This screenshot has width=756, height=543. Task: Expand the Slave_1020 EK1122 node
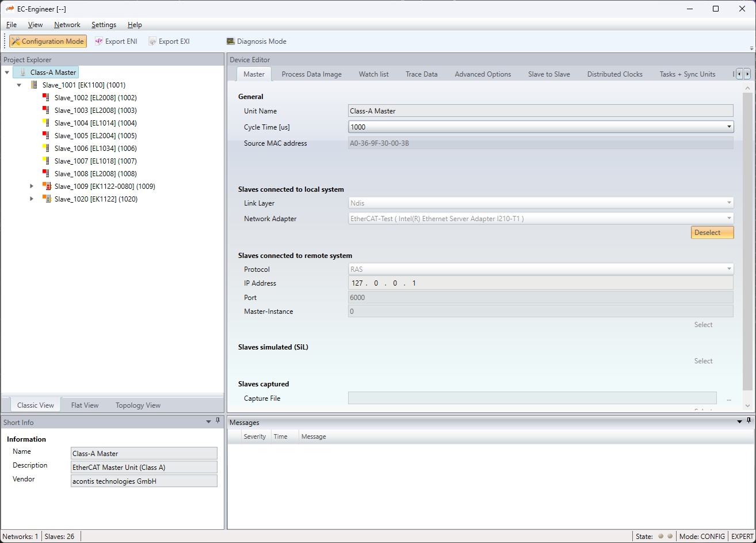(x=32, y=199)
